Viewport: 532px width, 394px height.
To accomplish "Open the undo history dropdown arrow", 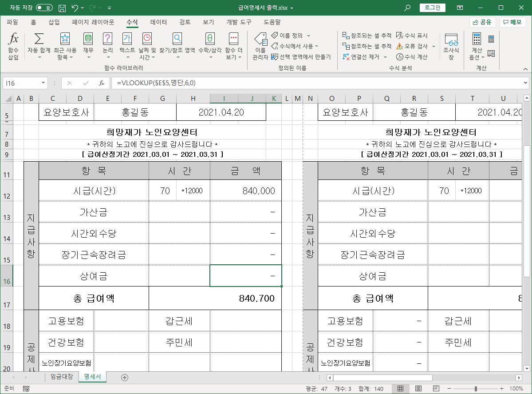I will point(83,8).
